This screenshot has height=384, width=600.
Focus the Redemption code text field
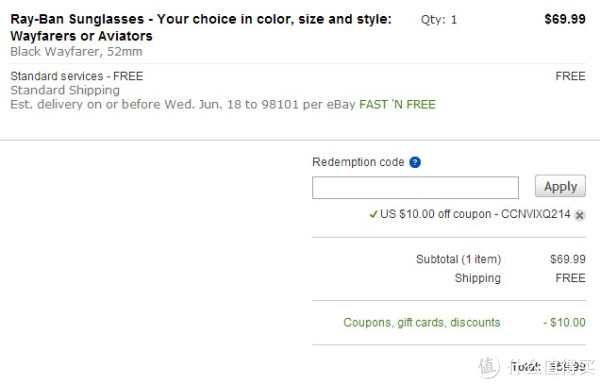pyautogui.click(x=415, y=187)
